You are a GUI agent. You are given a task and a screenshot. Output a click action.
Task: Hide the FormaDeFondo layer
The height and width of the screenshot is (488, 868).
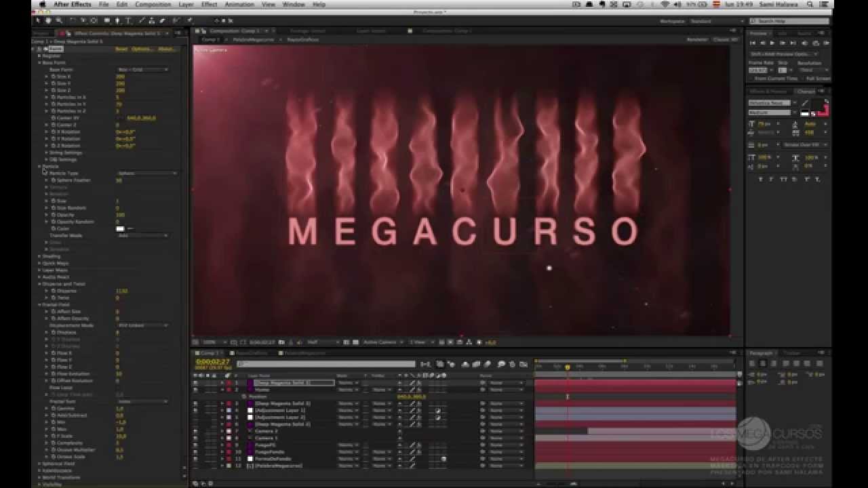pos(195,459)
